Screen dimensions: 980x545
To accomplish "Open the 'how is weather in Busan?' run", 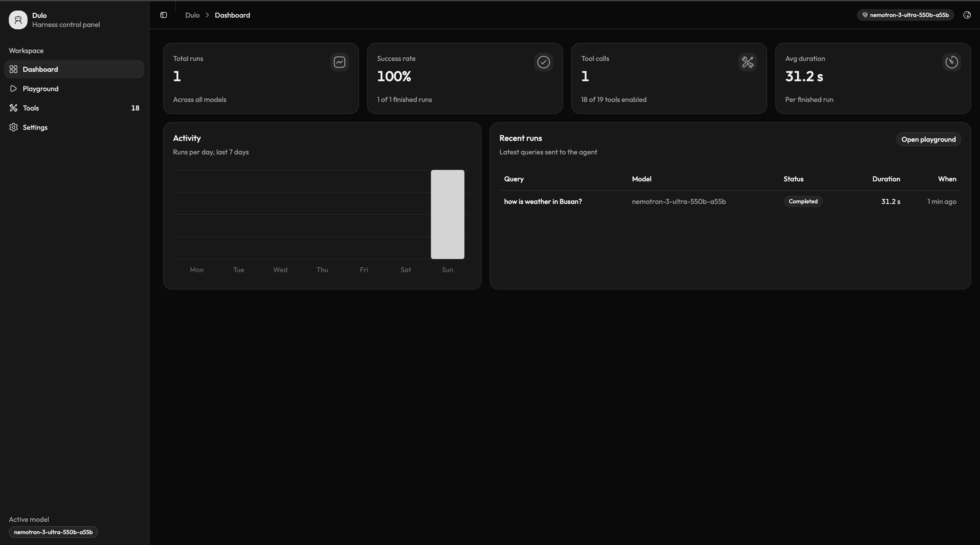I will (543, 201).
